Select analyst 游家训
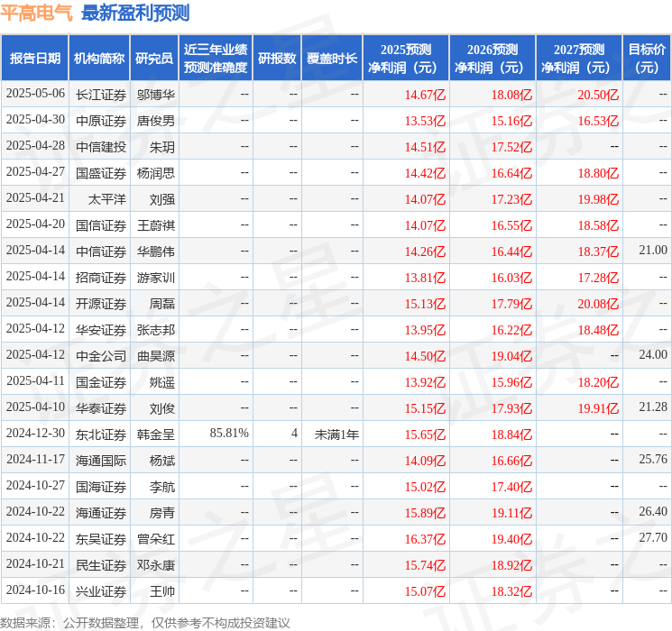672x631 pixels. (x=155, y=278)
